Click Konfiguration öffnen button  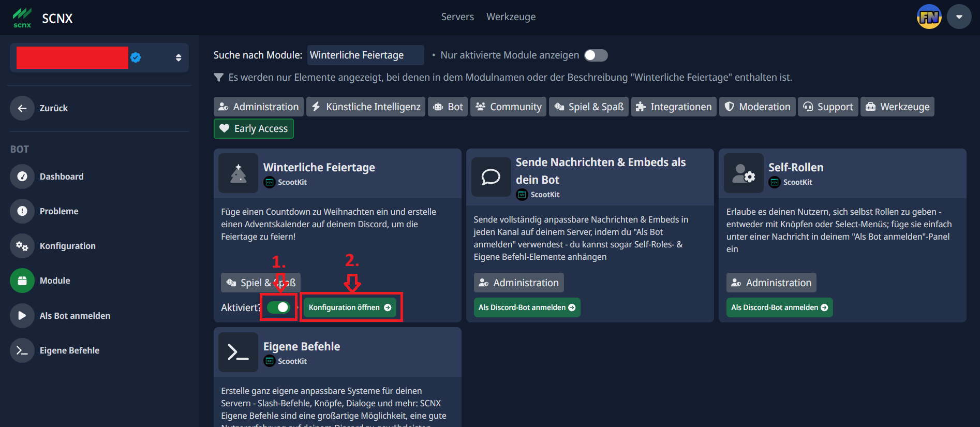point(350,307)
